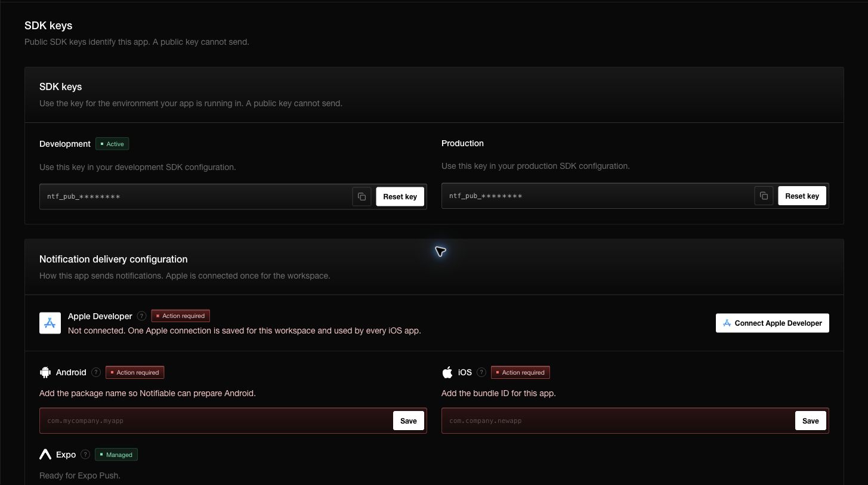Click the Apple Developer Action required badge
This screenshot has height=485, width=868.
click(180, 316)
